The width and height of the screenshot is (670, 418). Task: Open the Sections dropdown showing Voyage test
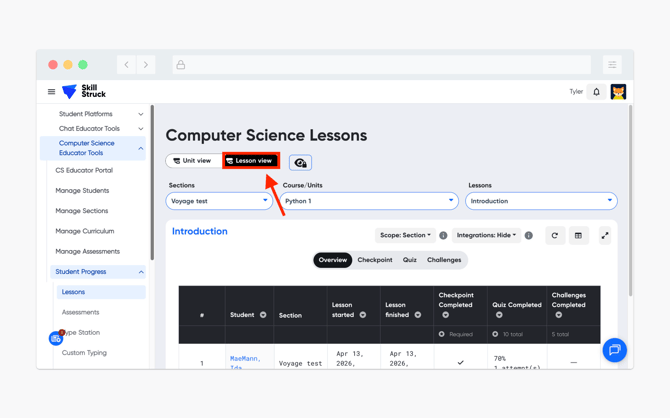[219, 201]
